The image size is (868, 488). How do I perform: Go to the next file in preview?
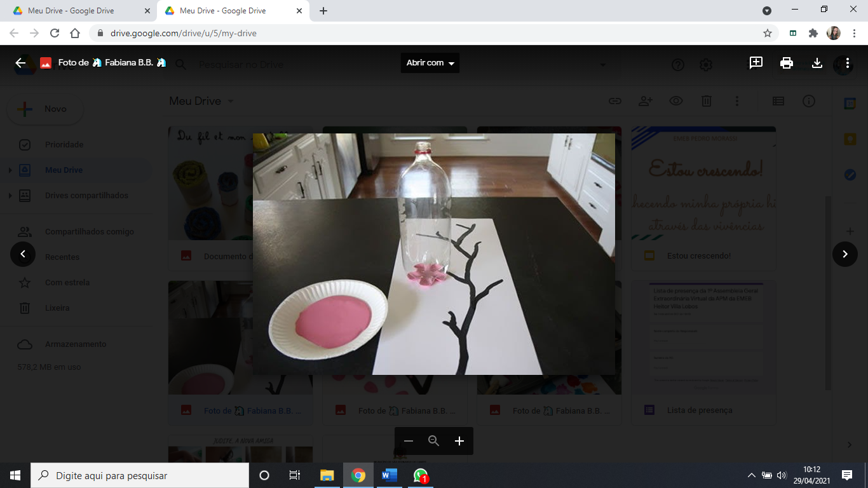tap(845, 254)
